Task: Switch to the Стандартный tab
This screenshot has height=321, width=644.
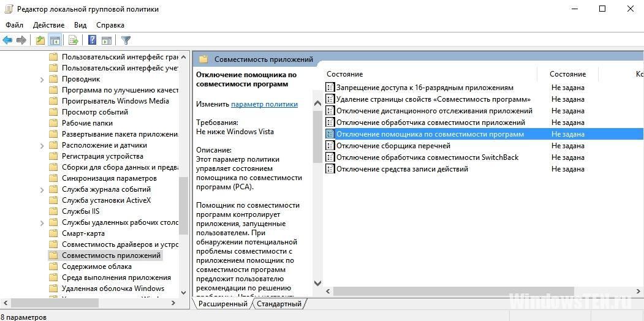Action: 279,304
